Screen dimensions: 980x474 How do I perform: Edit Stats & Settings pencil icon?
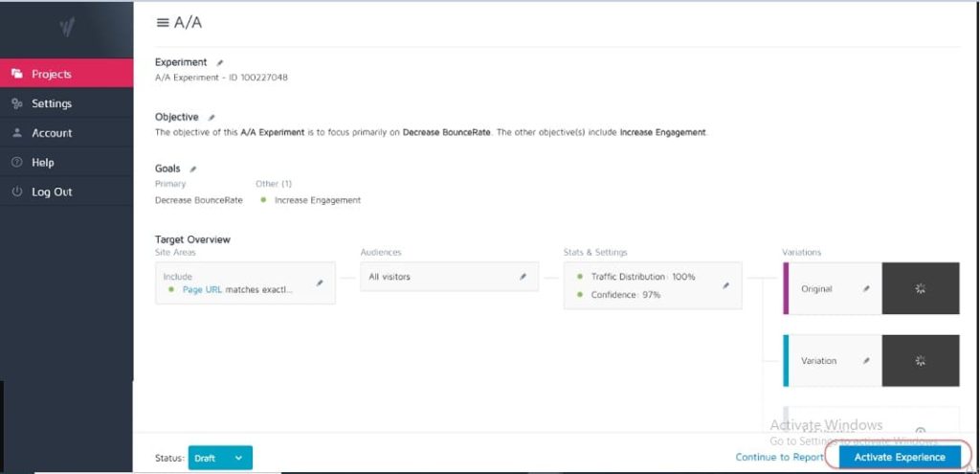pyautogui.click(x=725, y=285)
